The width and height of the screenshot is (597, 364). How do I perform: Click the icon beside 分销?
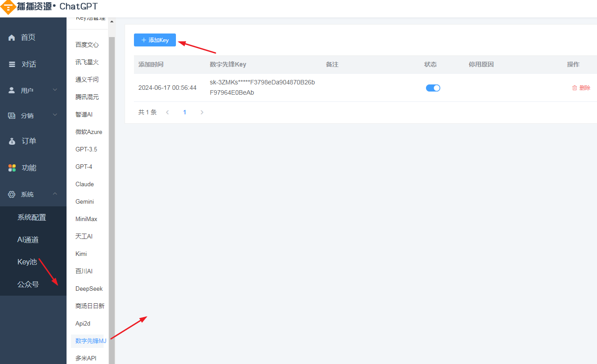pyautogui.click(x=12, y=116)
